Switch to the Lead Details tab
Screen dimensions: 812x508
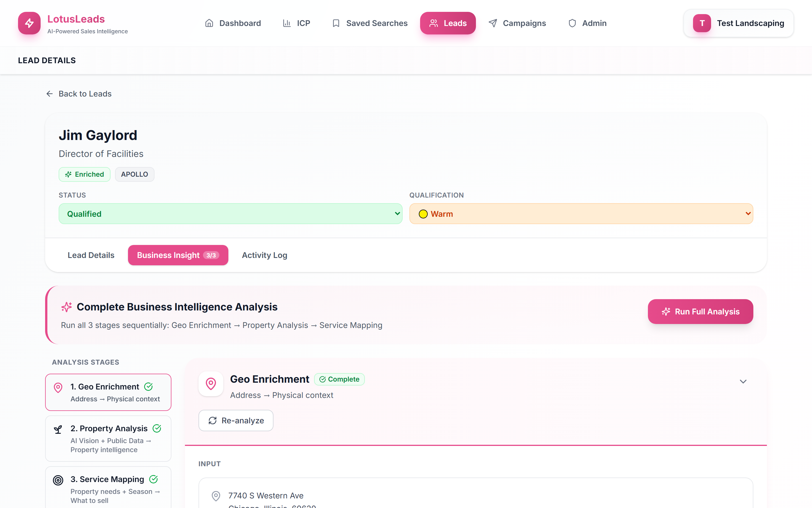(91, 255)
